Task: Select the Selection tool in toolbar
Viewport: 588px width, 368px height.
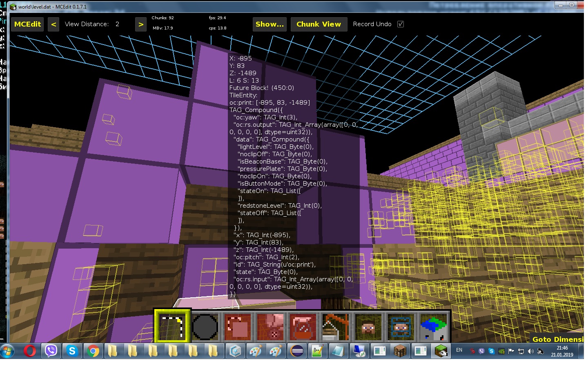Action: click(x=172, y=326)
